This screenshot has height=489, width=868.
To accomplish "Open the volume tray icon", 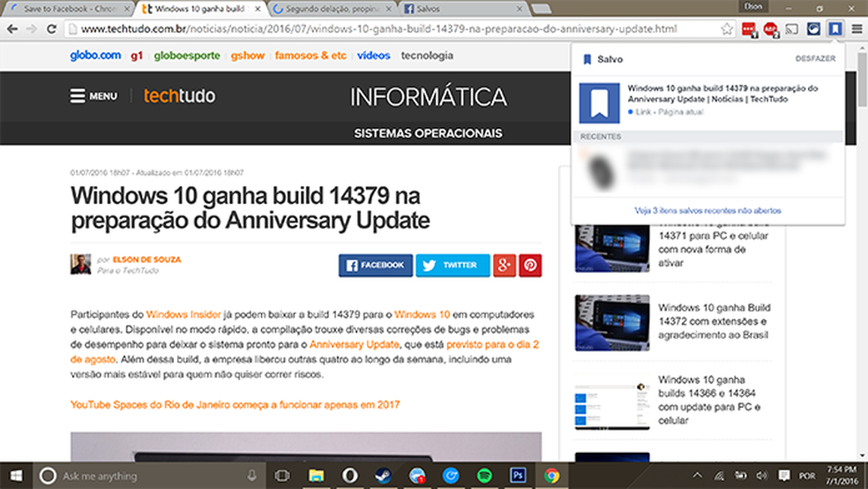I will pyautogui.click(x=762, y=476).
